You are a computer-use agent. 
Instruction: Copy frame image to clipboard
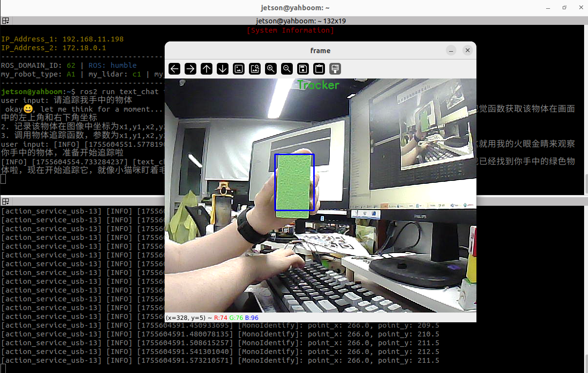pos(319,69)
